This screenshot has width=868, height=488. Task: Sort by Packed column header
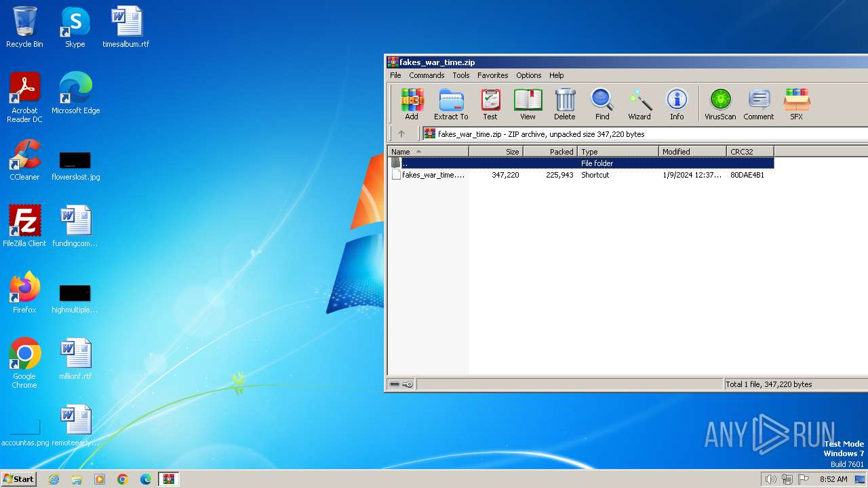550,152
